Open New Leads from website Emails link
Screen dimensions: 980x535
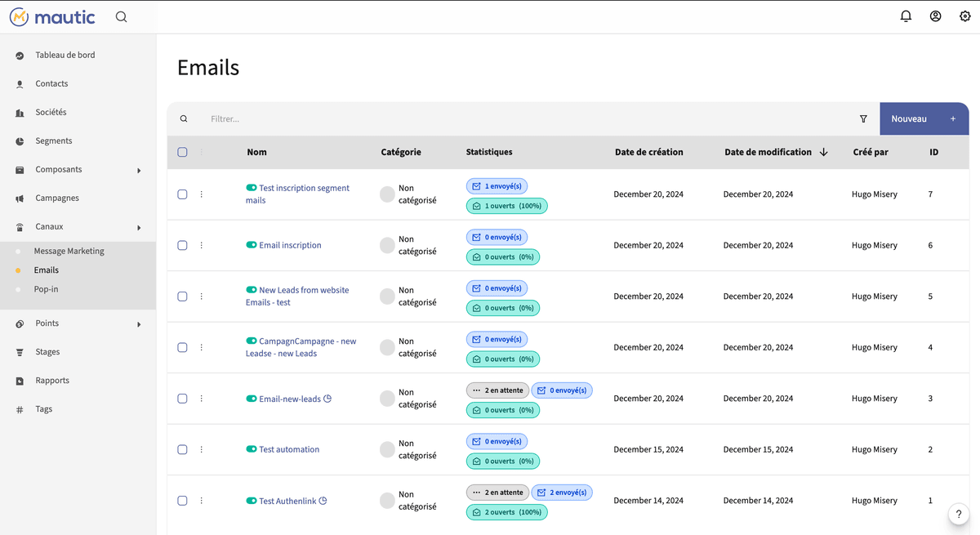(297, 296)
